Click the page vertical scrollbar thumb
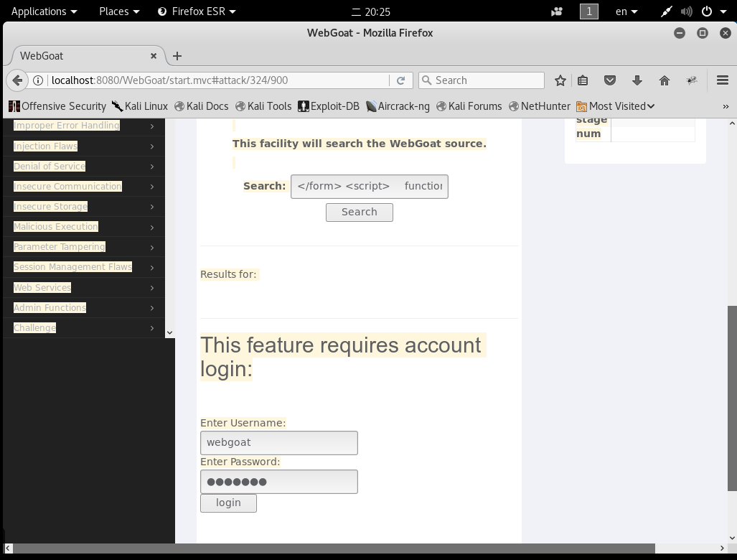The height and width of the screenshot is (560, 737). click(732, 398)
